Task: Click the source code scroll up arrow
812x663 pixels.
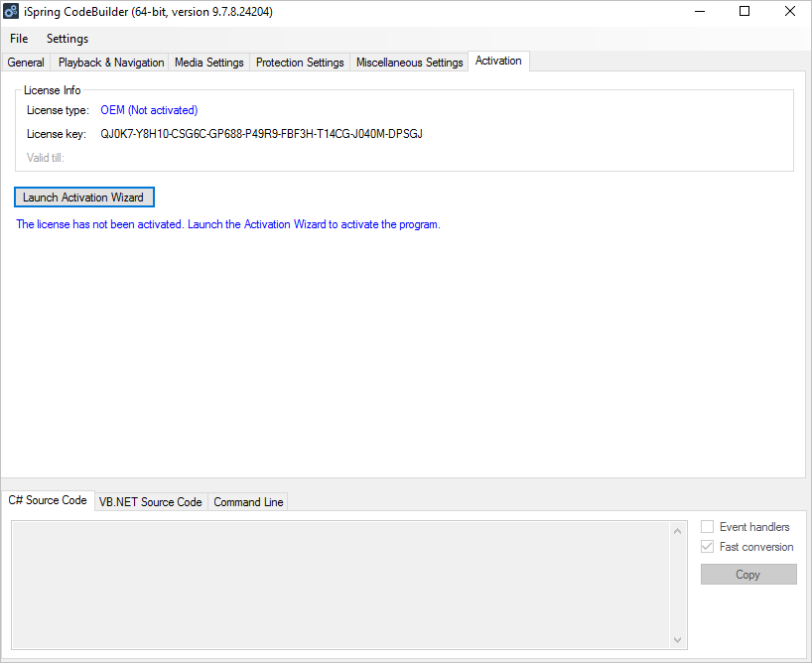Action: (677, 531)
